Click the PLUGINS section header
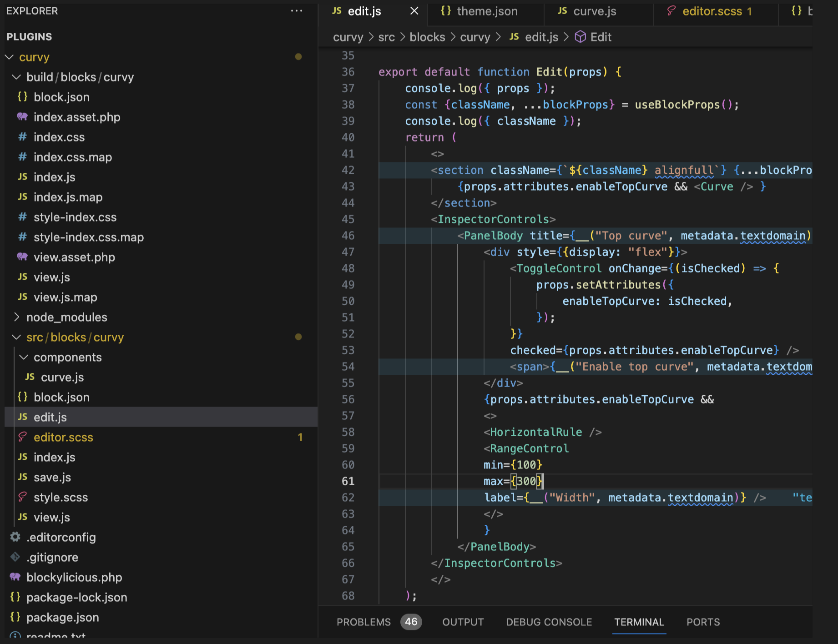 (x=29, y=37)
